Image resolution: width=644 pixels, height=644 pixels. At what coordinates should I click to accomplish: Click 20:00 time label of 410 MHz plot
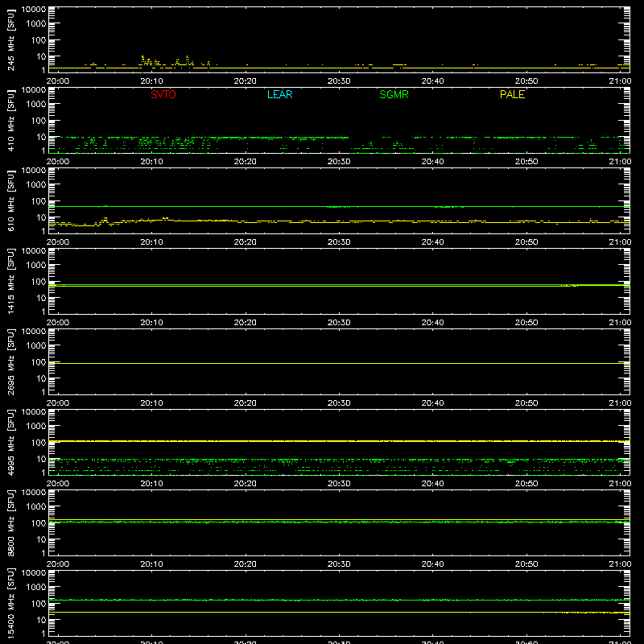58,162
